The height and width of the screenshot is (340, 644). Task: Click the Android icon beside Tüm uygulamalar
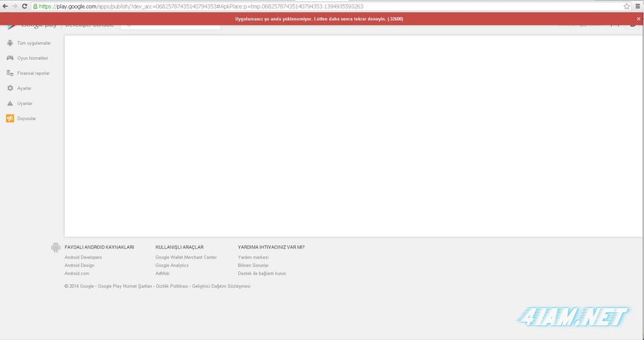click(x=10, y=43)
